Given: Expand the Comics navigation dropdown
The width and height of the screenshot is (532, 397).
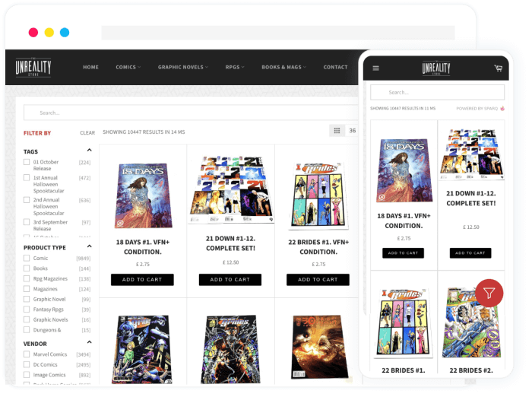Looking at the screenshot, I should (128, 67).
